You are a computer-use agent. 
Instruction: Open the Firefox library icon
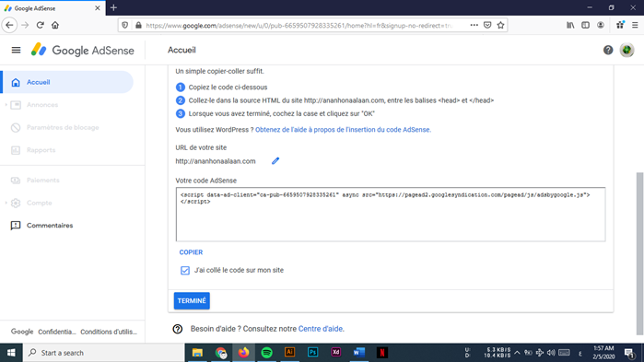click(570, 25)
